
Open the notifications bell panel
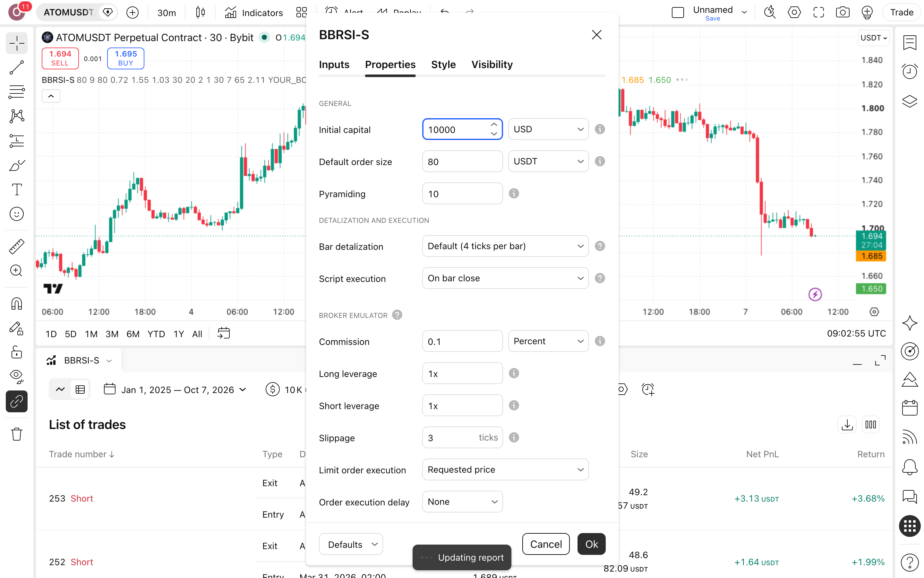click(910, 467)
